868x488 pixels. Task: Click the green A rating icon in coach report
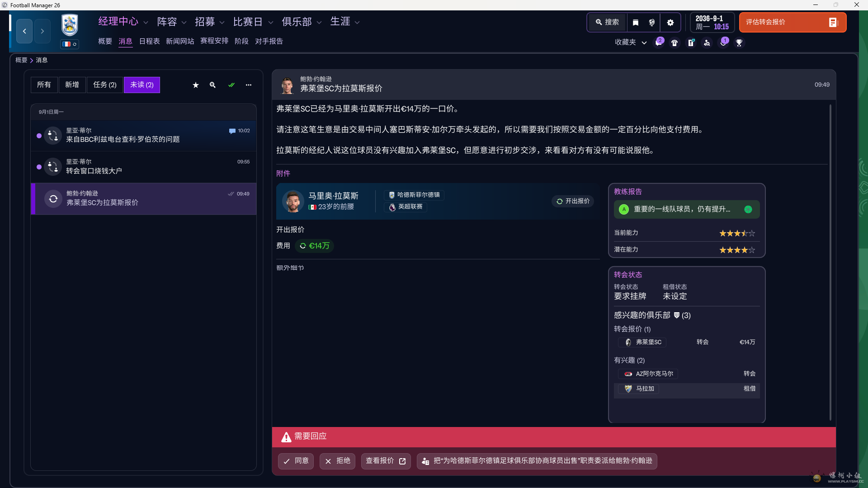(x=624, y=209)
